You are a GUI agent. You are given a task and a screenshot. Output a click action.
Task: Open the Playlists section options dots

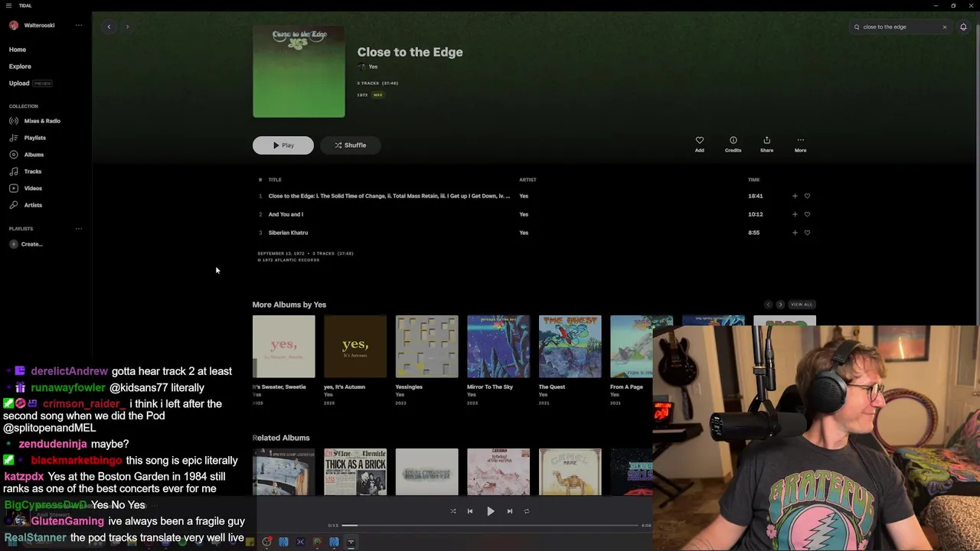point(78,229)
